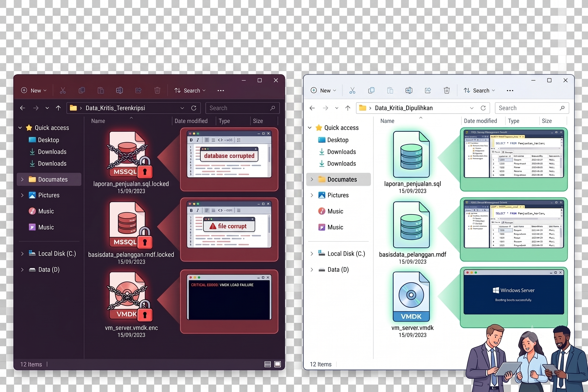Click the Rename icon in dark window toolbar
Screen dimensions: 588x392
120,90
